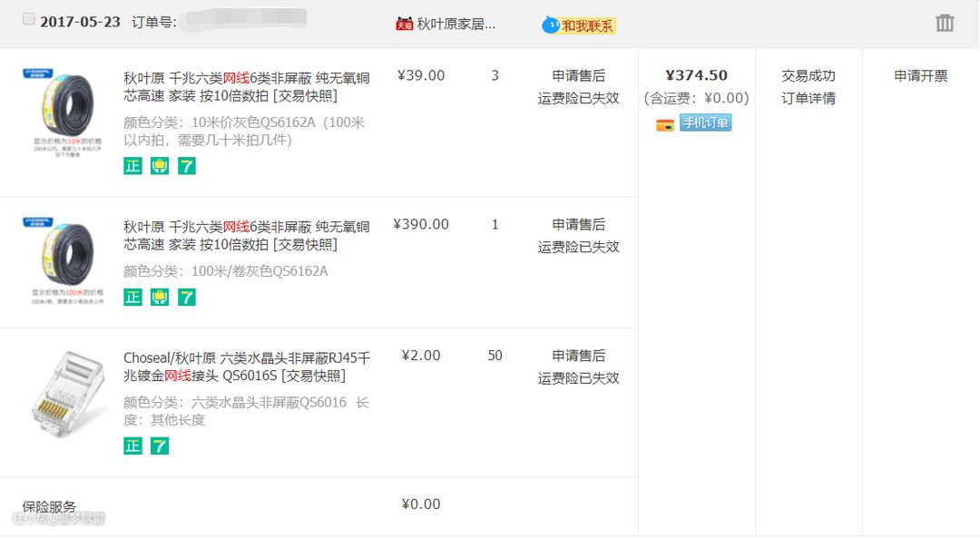Click the orange credit card payment icon
Screen dimensions: 980x539
pyautogui.click(x=664, y=124)
